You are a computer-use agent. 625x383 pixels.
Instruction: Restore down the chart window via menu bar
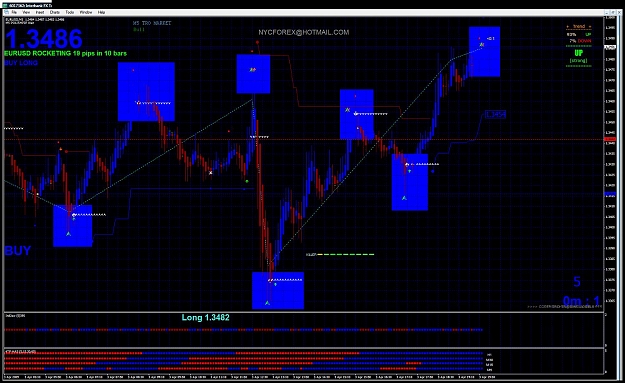613,13
